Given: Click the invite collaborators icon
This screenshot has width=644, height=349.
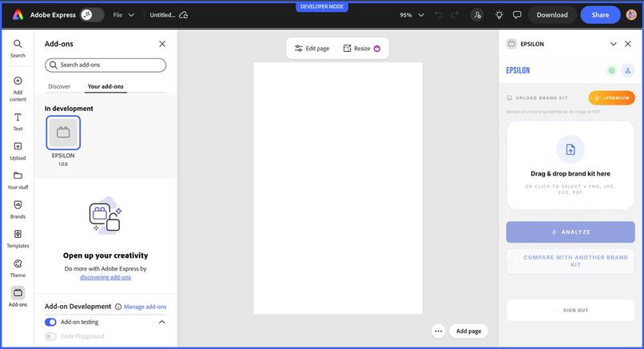Looking at the screenshot, I should [x=477, y=15].
